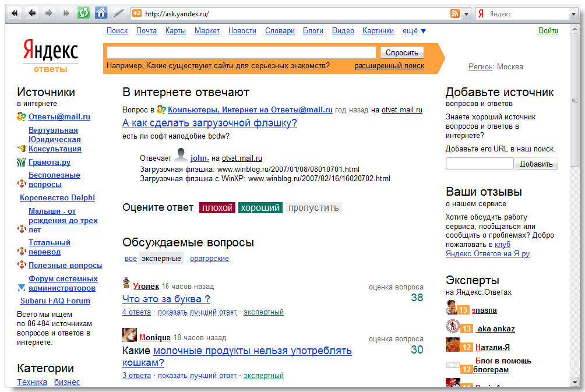The image size is (585, 392).
Task: Switch to the ораторские tab
Action: click(x=209, y=259)
